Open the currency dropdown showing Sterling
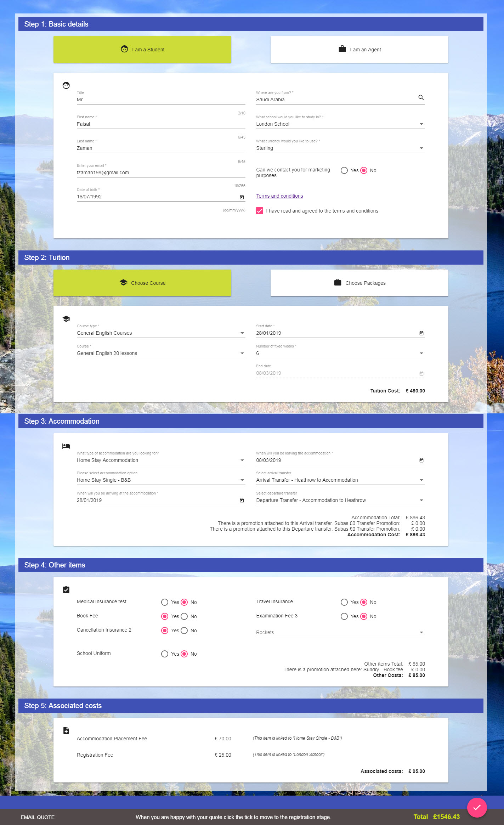The image size is (504, 825). pos(340,148)
